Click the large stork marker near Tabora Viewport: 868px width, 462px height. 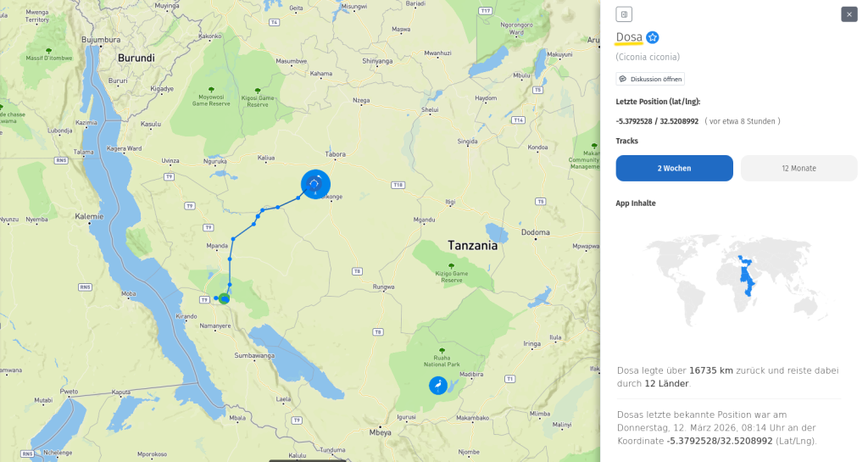click(315, 184)
